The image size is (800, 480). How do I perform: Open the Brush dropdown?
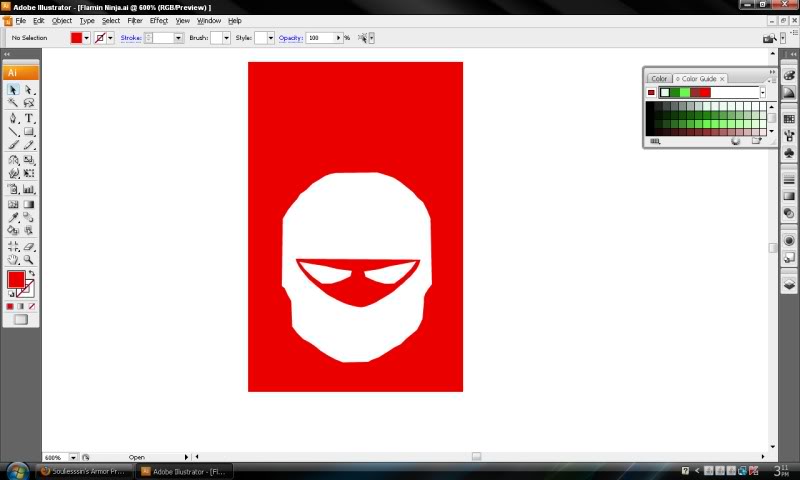(x=226, y=38)
